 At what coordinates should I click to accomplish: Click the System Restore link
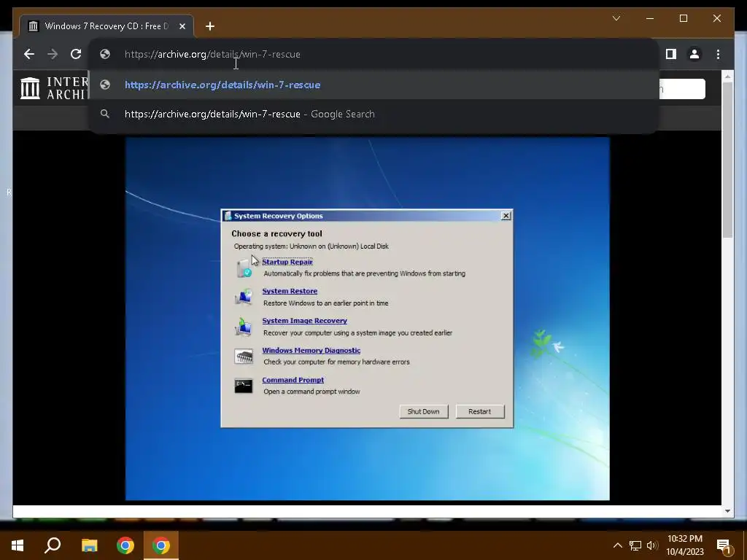pos(290,291)
